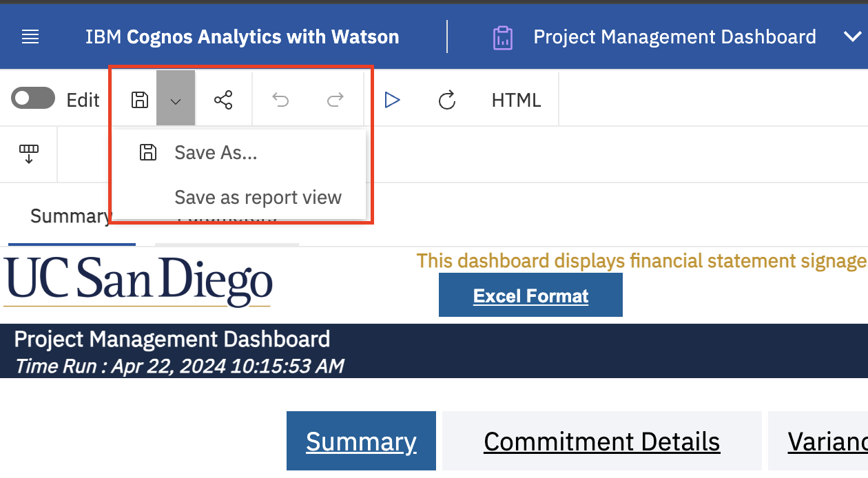Switch to the Summary page tab

(x=70, y=216)
